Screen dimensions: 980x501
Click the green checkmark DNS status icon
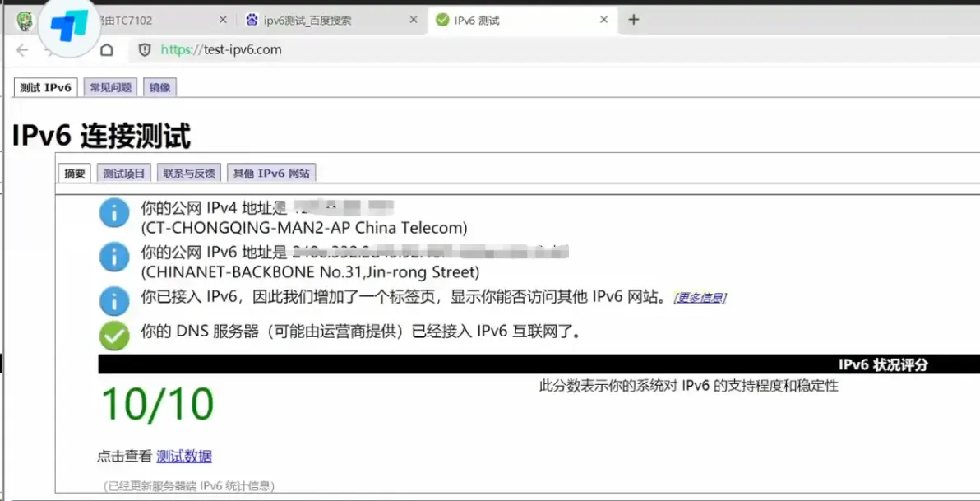(114, 336)
